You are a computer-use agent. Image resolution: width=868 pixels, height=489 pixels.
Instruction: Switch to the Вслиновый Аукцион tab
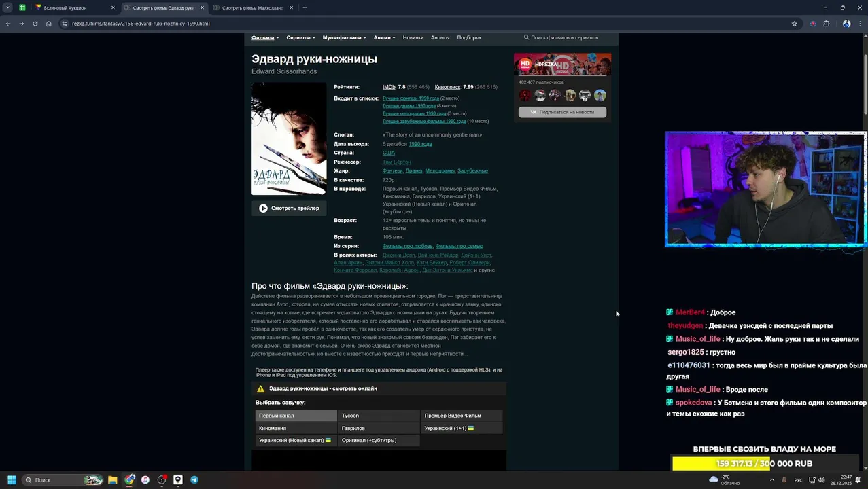click(x=75, y=7)
